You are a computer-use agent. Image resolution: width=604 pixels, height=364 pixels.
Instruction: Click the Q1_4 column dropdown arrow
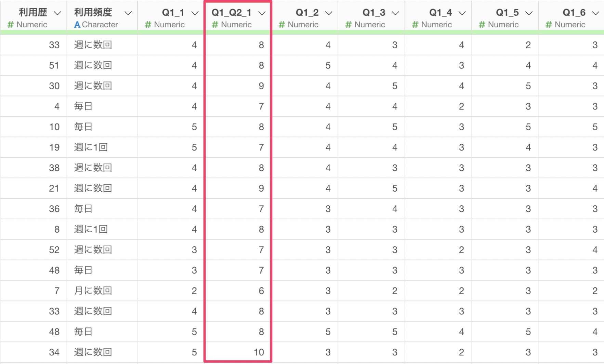point(462,13)
